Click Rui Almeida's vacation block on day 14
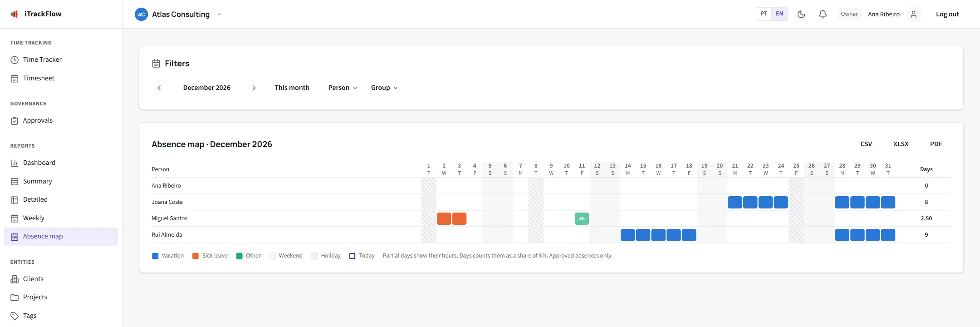 (627, 235)
